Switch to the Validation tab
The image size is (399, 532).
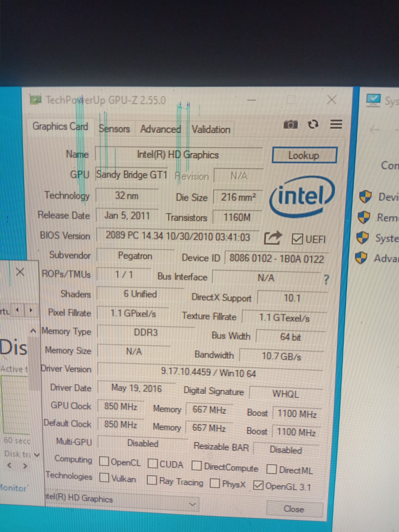[x=211, y=129]
